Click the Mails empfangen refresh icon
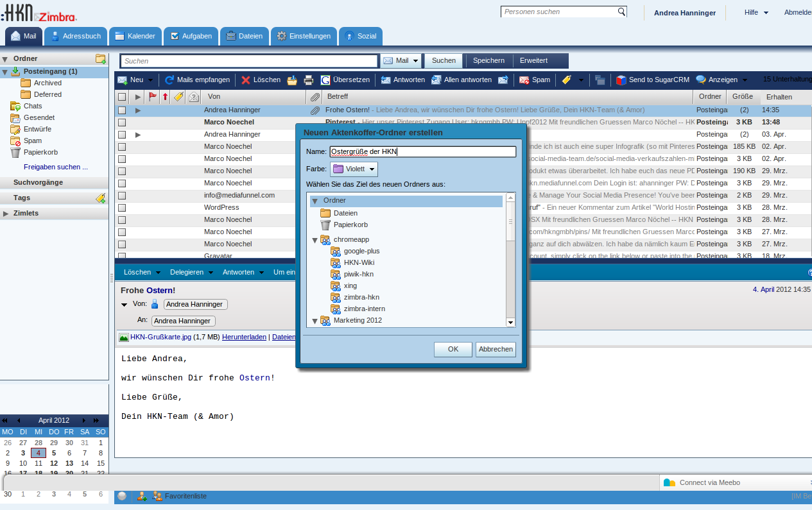 pos(169,80)
